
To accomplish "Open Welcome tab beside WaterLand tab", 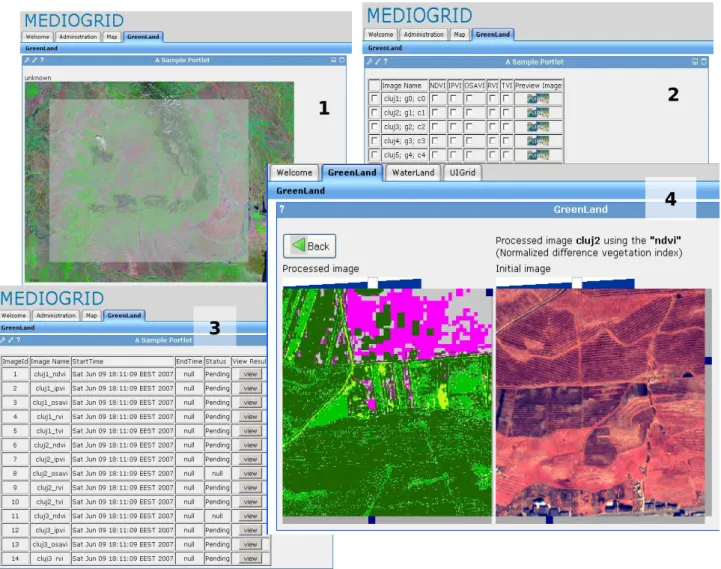I will [294, 172].
